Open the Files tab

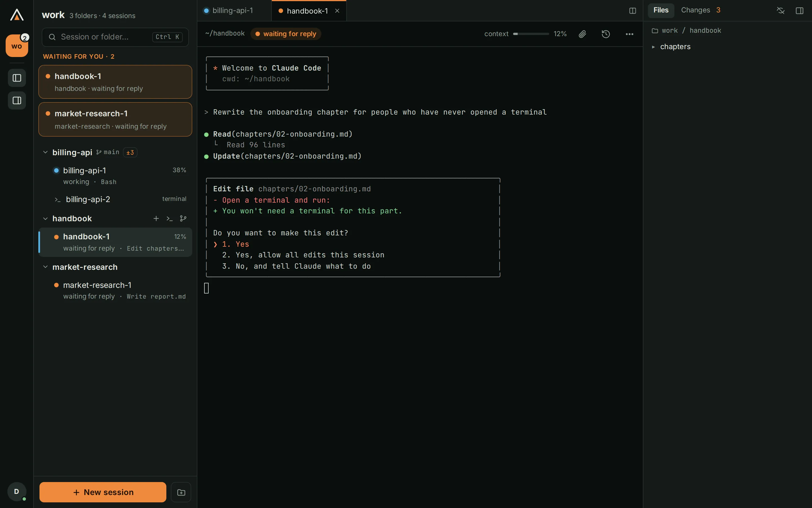click(x=661, y=10)
